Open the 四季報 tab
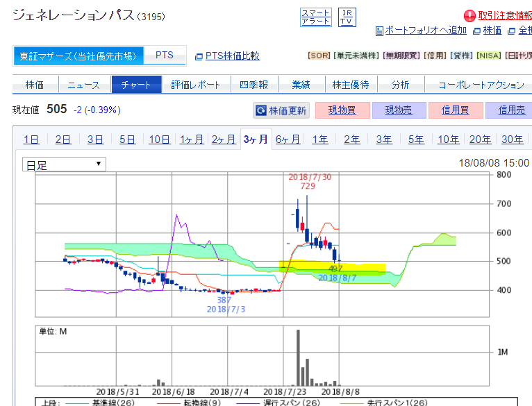 (x=253, y=85)
